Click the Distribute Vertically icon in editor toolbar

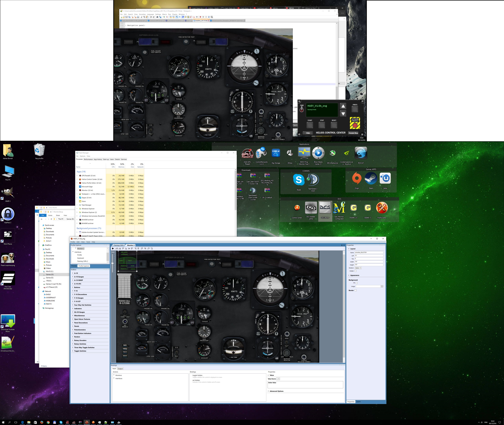coord(152,248)
